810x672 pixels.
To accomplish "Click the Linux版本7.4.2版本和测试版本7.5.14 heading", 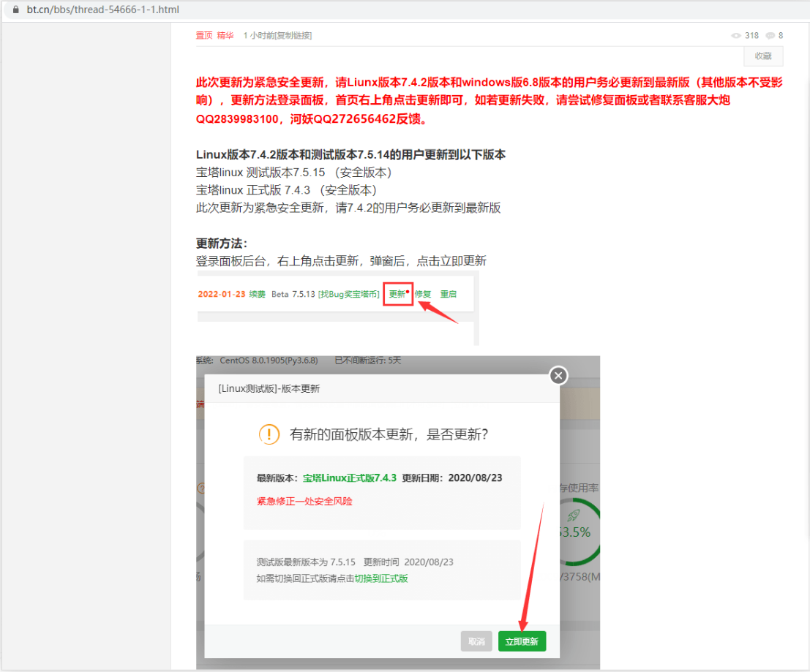I will [350, 154].
